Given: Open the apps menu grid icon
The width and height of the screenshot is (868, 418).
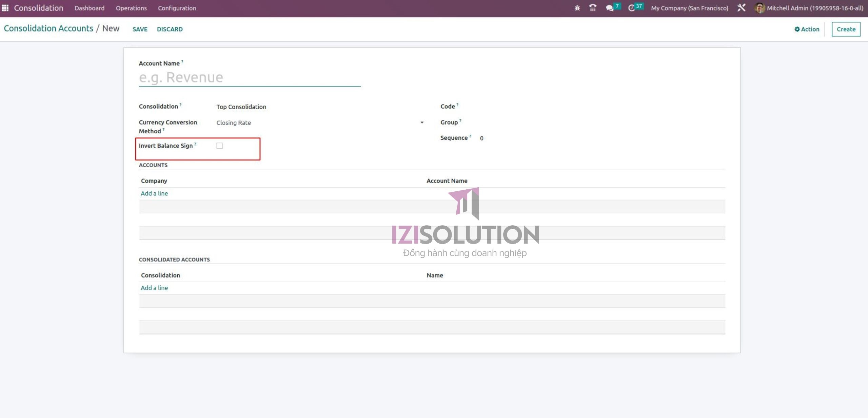Looking at the screenshot, I should tap(5, 8).
